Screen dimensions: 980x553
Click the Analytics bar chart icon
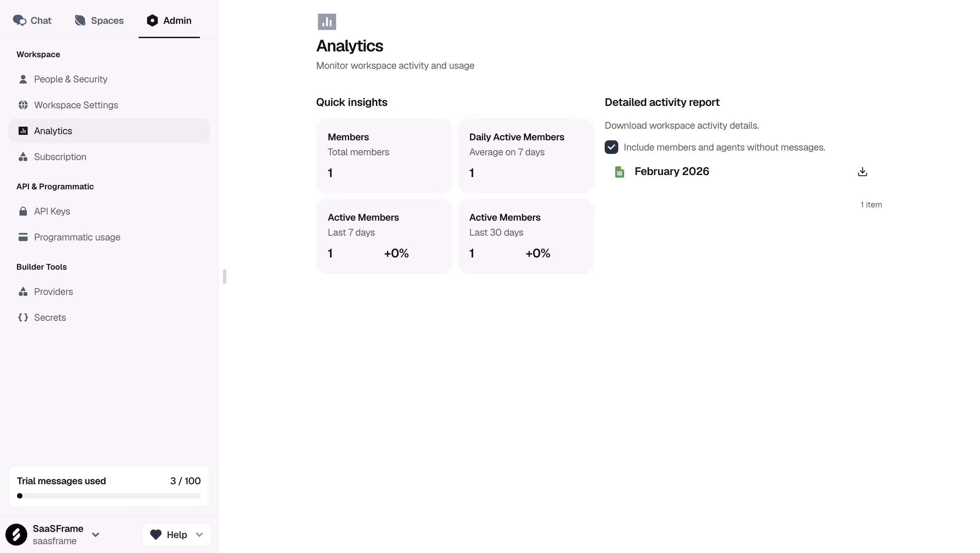(x=23, y=131)
